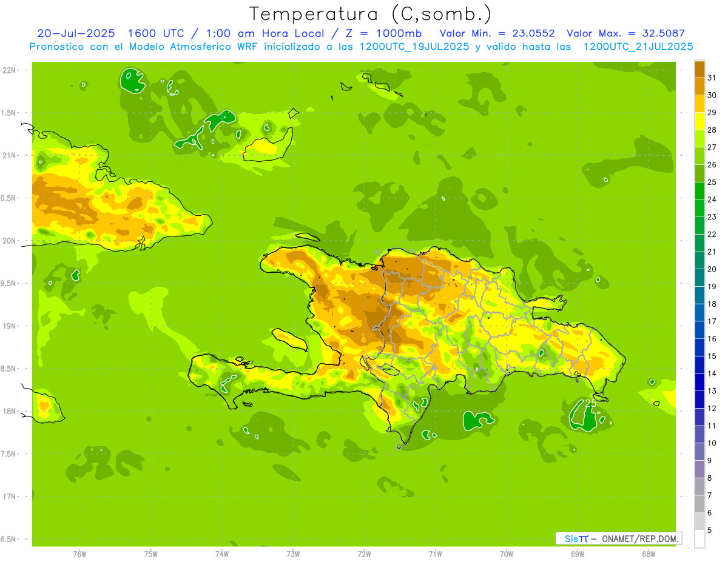Click the title 'Temperatura (C,somb.)'

point(371,14)
